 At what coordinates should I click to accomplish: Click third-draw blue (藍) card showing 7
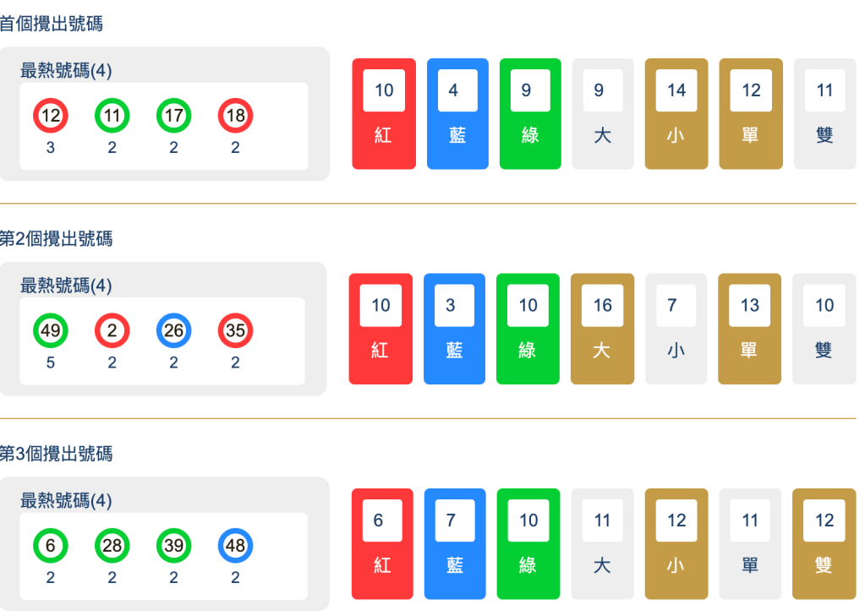pyautogui.click(x=455, y=543)
